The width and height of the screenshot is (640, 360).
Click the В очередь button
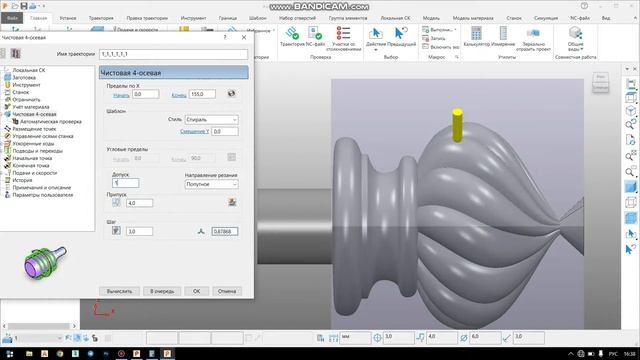click(162, 291)
